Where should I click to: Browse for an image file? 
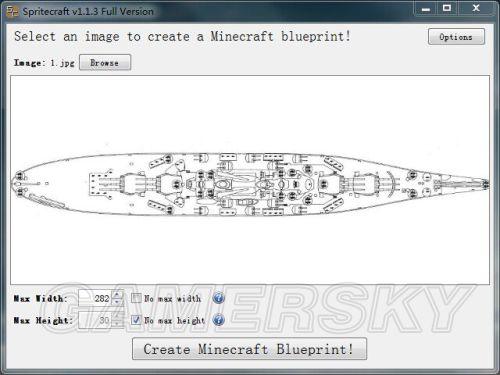tap(105, 63)
